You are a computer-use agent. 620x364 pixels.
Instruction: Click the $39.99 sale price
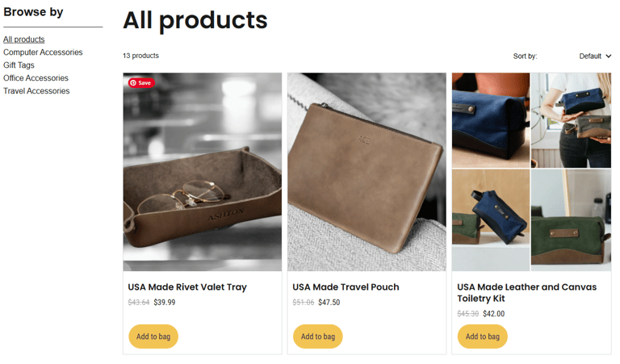(x=165, y=303)
